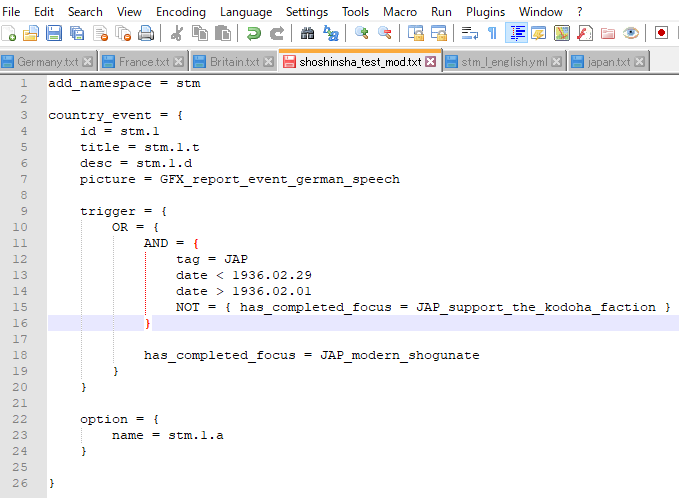Image resolution: width=679 pixels, height=498 pixels.
Task: Zoom out with magnifier minus icon
Action: [x=385, y=33]
